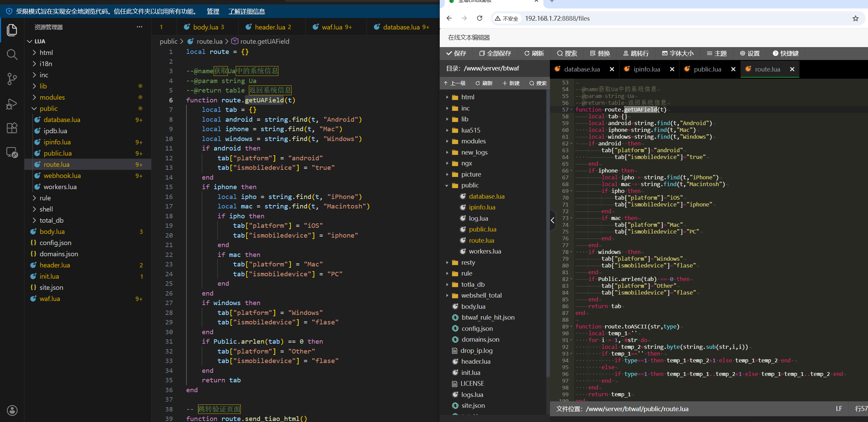Switch to waf.lua editor tab
Screen dimensions: 868x422
point(332,27)
